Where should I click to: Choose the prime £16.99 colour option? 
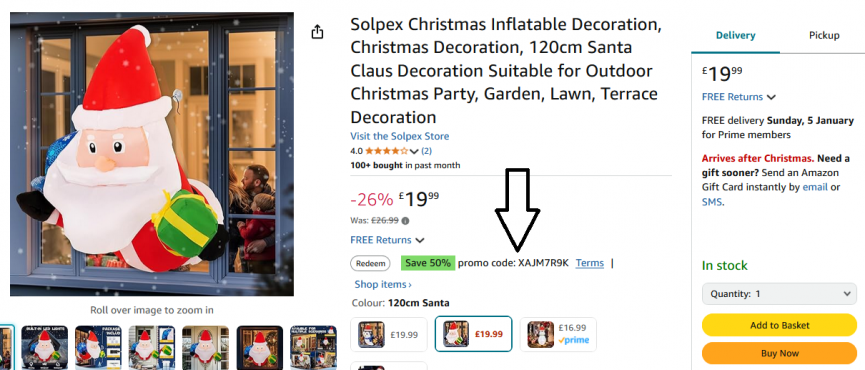(558, 334)
